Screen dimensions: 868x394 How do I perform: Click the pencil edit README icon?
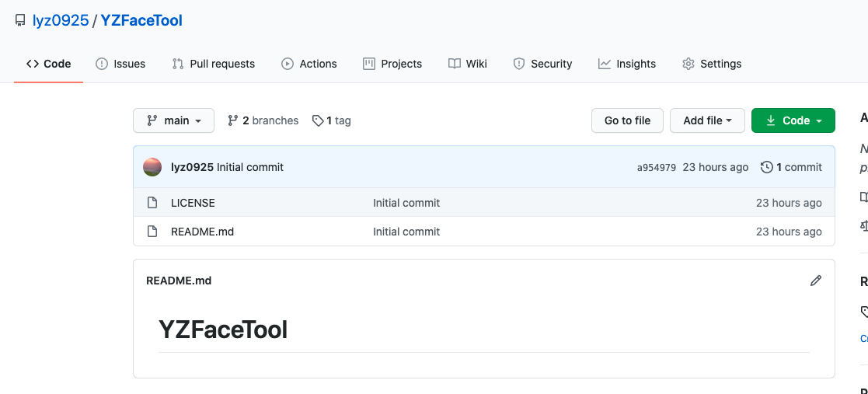[x=815, y=281]
